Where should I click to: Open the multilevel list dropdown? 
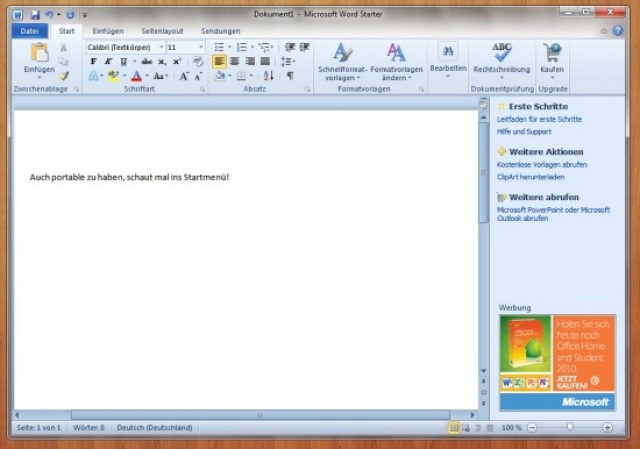[x=272, y=47]
